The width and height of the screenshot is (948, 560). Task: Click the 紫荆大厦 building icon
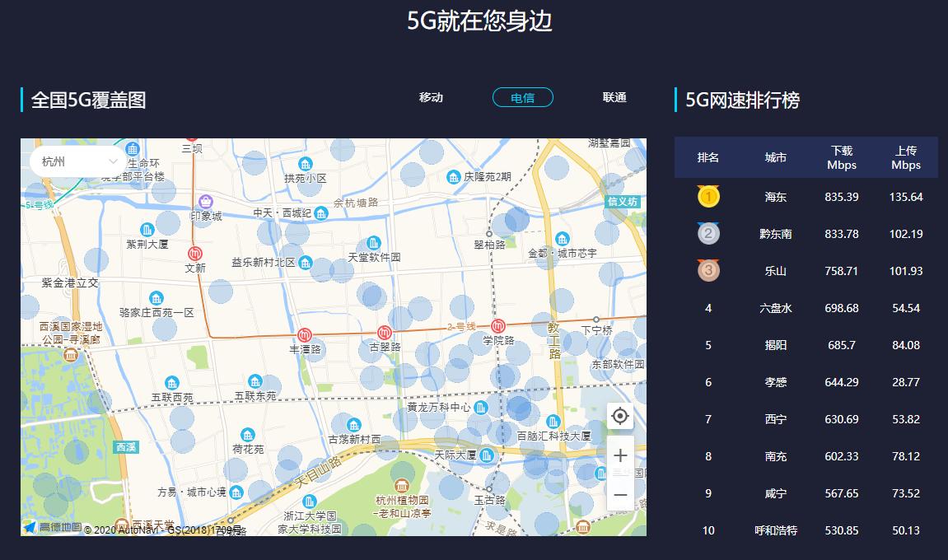147,230
